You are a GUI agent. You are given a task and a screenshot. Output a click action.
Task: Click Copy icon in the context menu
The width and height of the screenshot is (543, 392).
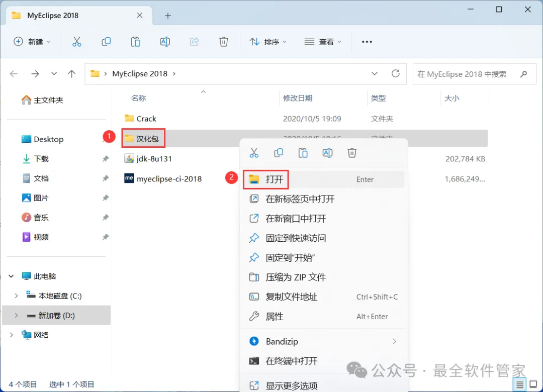pyautogui.click(x=279, y=153)
